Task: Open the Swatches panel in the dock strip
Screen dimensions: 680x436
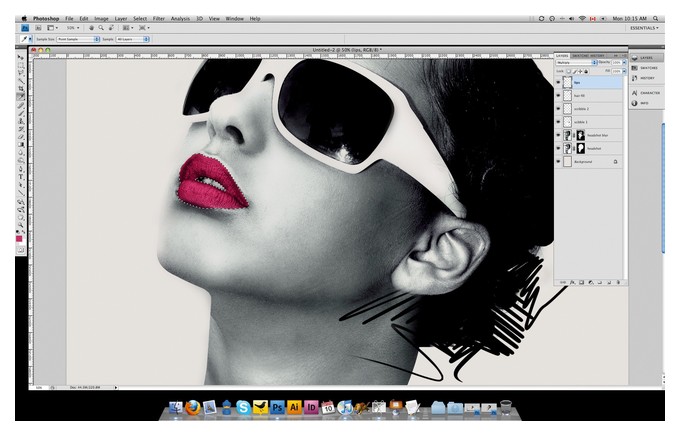Action: [x=646, y=68]
